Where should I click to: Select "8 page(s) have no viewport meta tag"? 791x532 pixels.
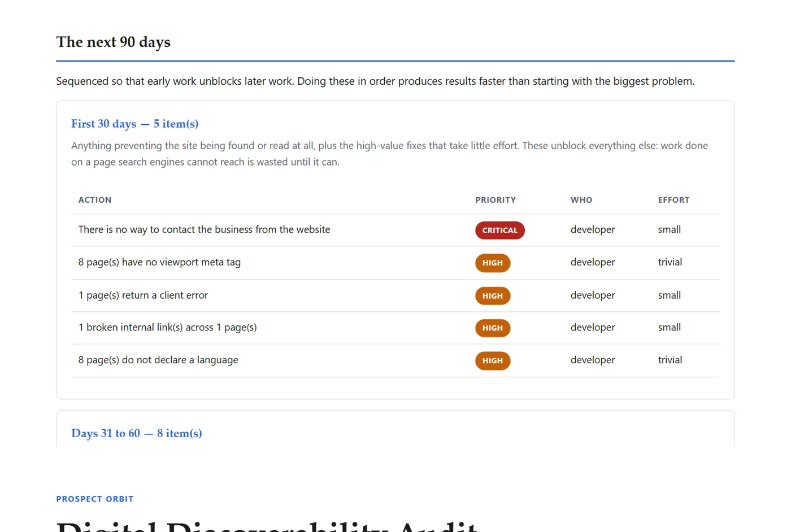click(159, 263)
